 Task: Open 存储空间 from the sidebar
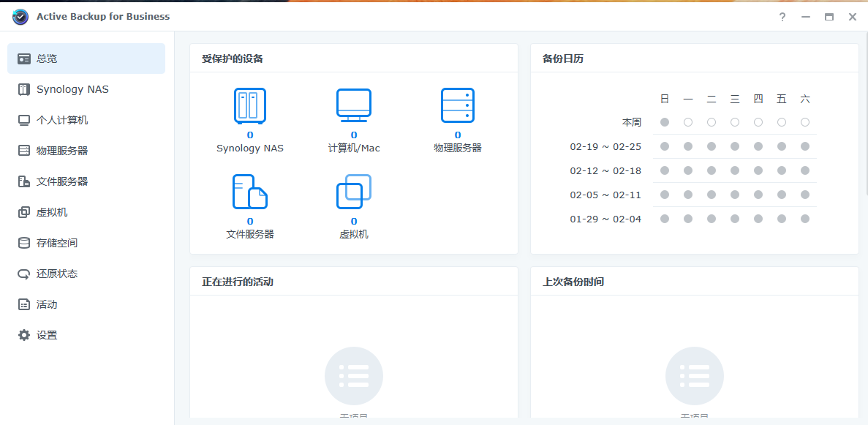point(86,243)
